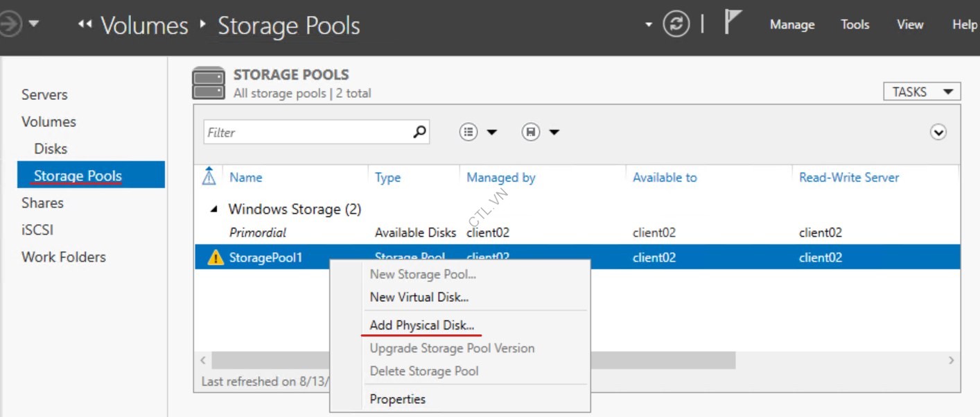Image resolution: width=980 pixels, height=417 pixels.
Task: Open the TASKS dropdown
Action: pos(921,91)
